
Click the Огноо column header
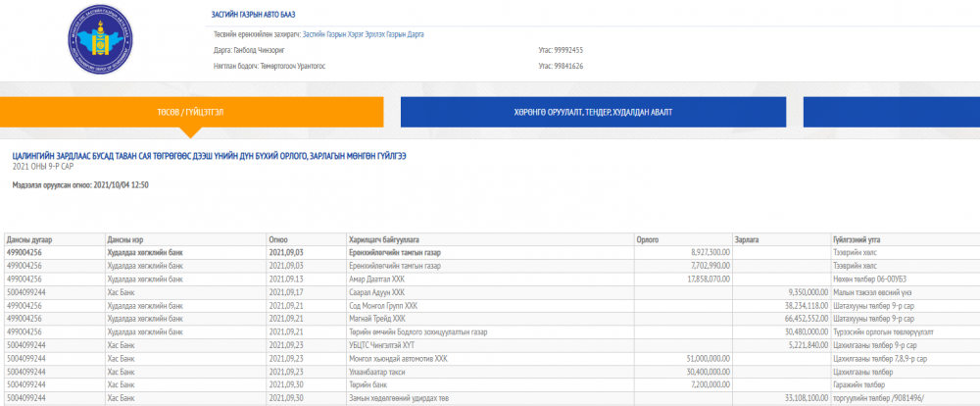pos(306,239)
